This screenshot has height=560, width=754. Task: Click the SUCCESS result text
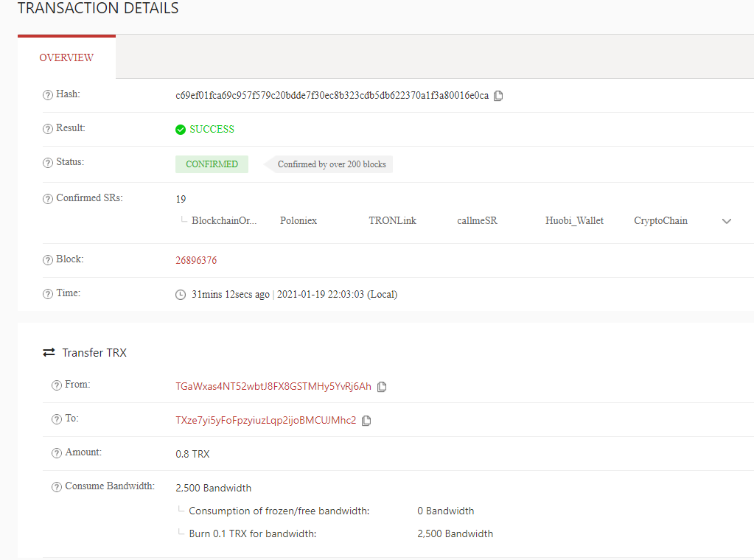tap(212, 129)
